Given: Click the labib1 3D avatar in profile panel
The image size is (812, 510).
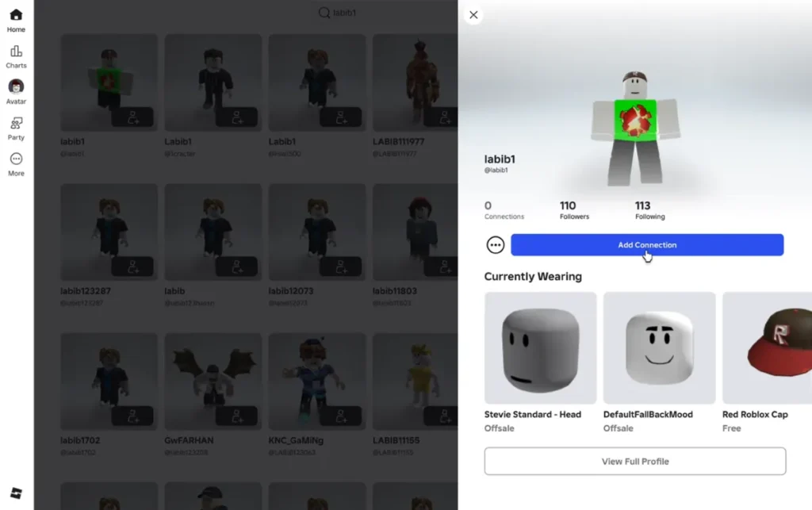Looking at the screenshot, I should [x=635, y=128].
